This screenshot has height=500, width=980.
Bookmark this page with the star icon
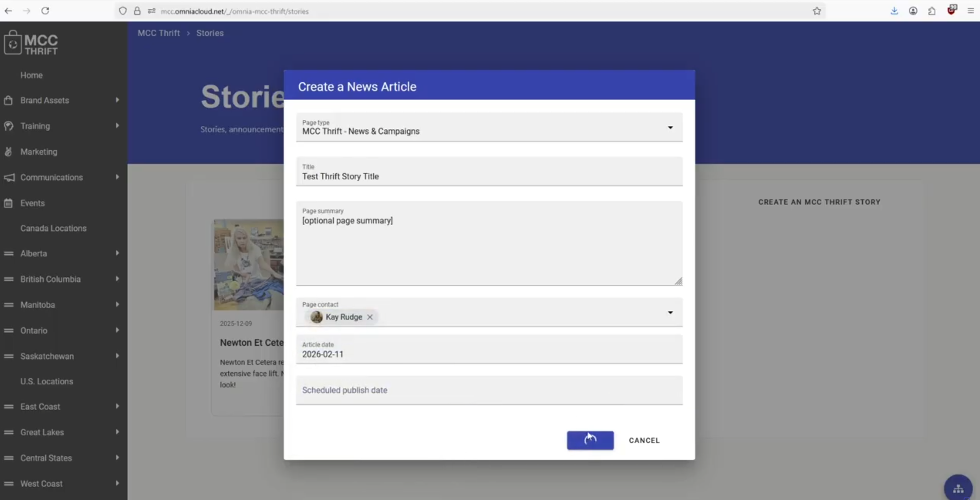point(817,11)
